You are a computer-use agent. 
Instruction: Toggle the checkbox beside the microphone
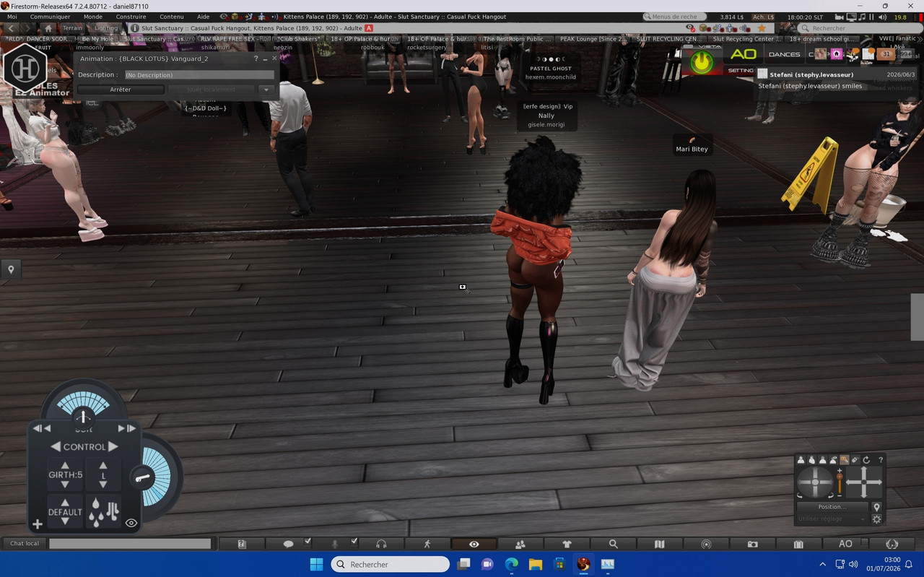pos(354,541)
